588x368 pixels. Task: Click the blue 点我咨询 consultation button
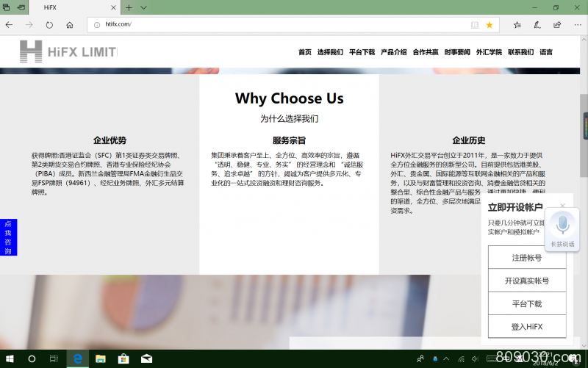point(8,237)
